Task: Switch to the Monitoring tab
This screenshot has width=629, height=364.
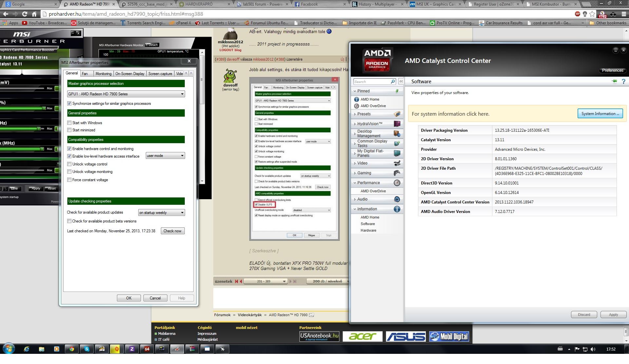Action: pos(103,74)
